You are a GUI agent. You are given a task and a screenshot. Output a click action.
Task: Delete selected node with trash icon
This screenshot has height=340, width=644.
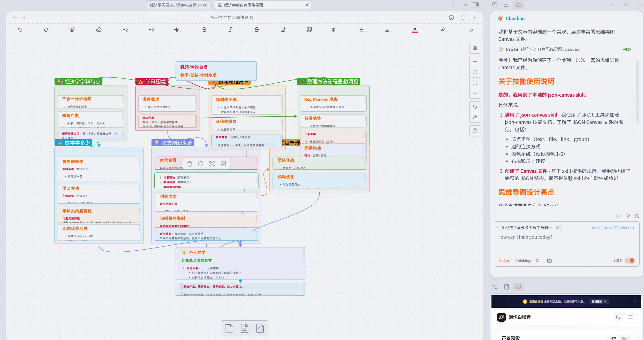(x=190, y=164)
